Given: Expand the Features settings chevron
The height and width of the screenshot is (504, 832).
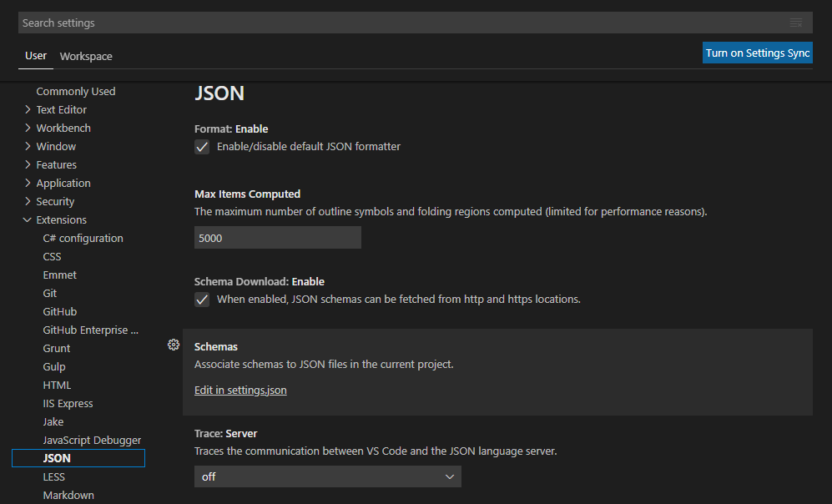Looking at the screenshot, I should 28,164.
